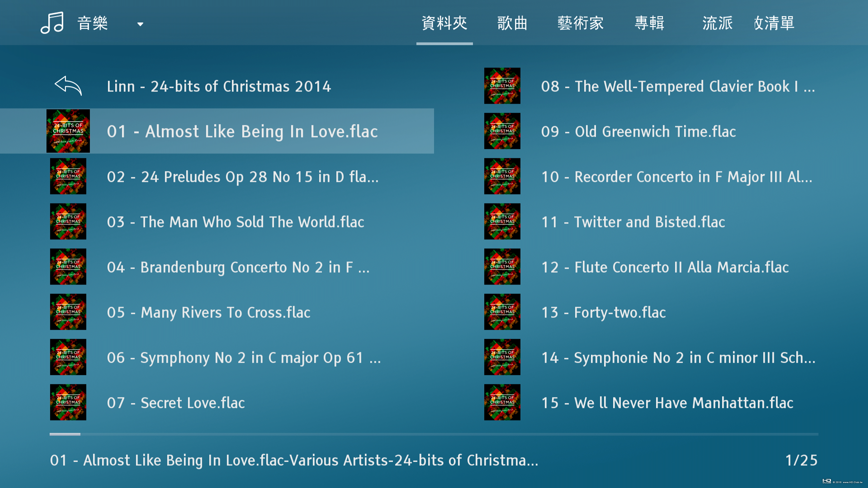Click album thumbnail beside Old Greenwich Time
This screenshot has height=488, width=868.
[502, 131]
